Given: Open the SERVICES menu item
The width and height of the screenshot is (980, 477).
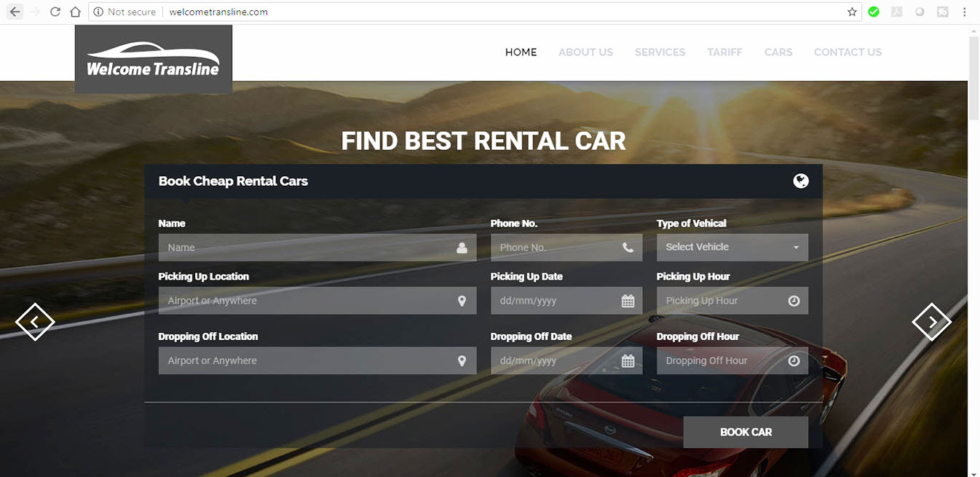Looking at the screenshot, I should pyautogui.click(x=660, y=52).
